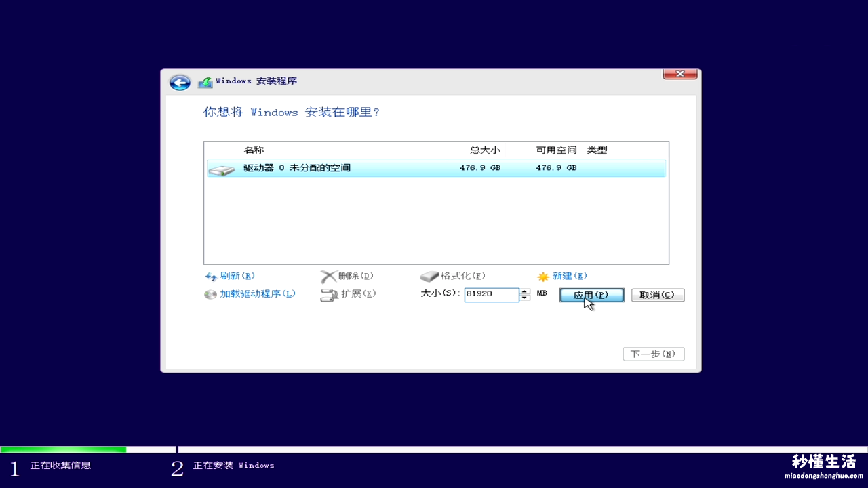The width and height of the screenshot is (868, 488).
Task: Click the blue back arrow button
Action: point(180,83)
